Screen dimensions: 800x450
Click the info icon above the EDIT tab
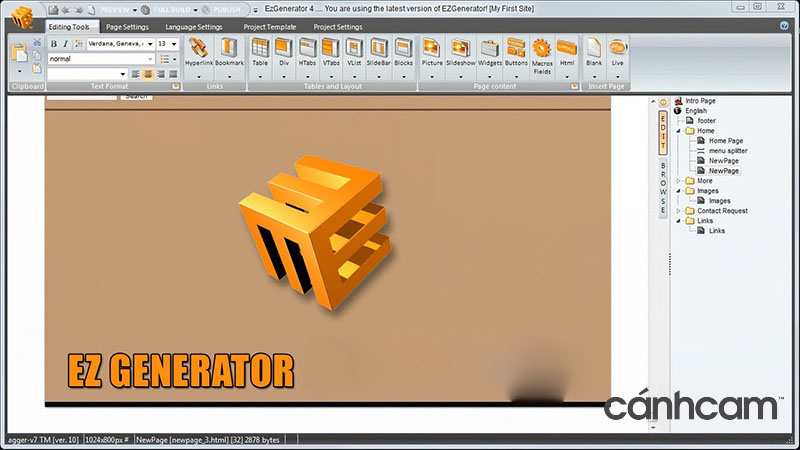pyautogui.click(x=663, y=102)
